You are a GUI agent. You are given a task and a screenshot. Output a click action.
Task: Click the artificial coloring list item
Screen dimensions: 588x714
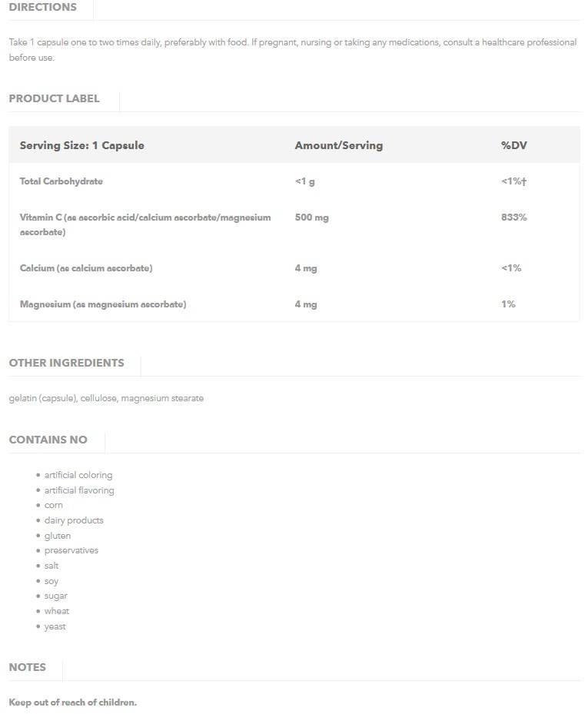(x=78, y=475)
